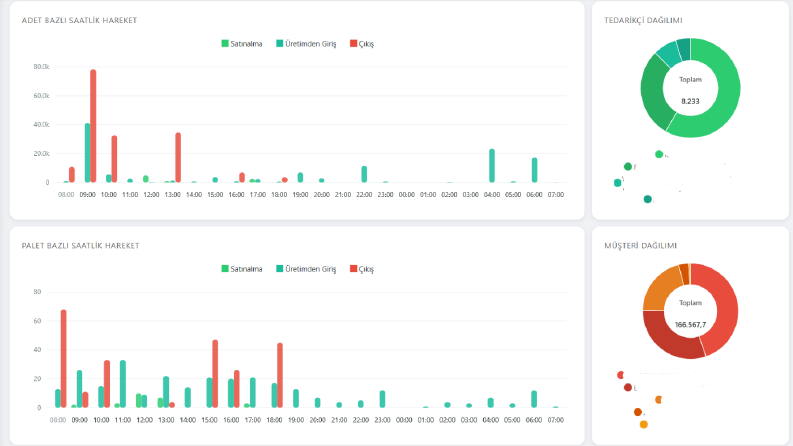Click the 8.233 total value in Tedarikçi donut
The width and height of the screenshot is (793, 446).
tap(690, 101)
